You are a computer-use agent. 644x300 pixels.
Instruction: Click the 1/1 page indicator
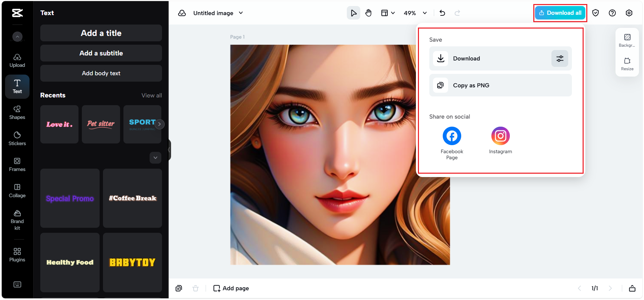595,288
